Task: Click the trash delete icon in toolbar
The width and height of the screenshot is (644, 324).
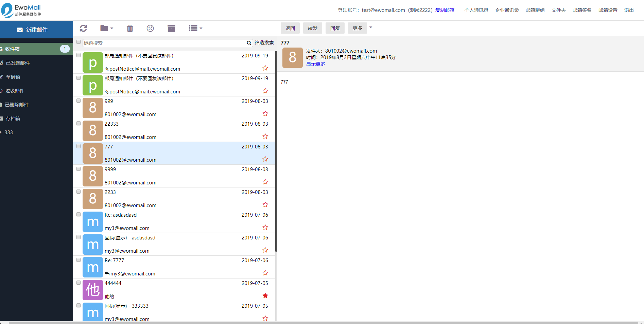Action: click(130, 28)
